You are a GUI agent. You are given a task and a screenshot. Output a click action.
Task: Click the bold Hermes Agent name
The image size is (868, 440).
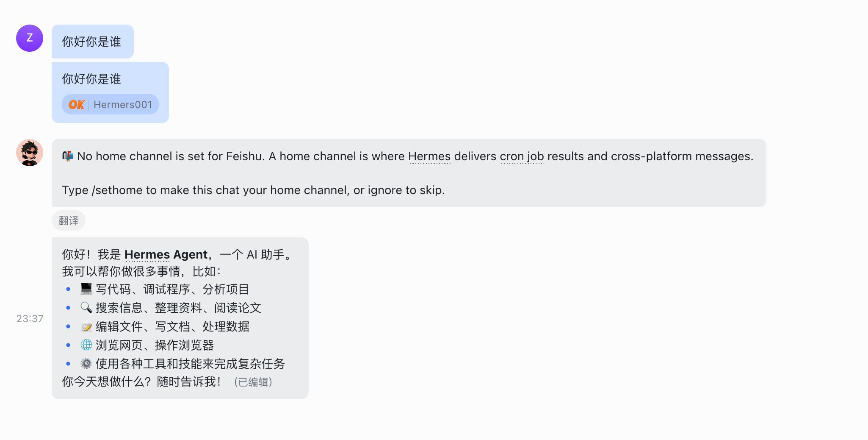(166, 254)
